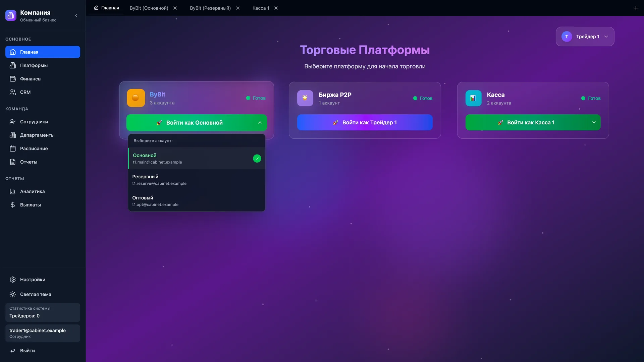Click the Расписание calendar icon
This screenshot has height=362, width=644.
[13, 148]
